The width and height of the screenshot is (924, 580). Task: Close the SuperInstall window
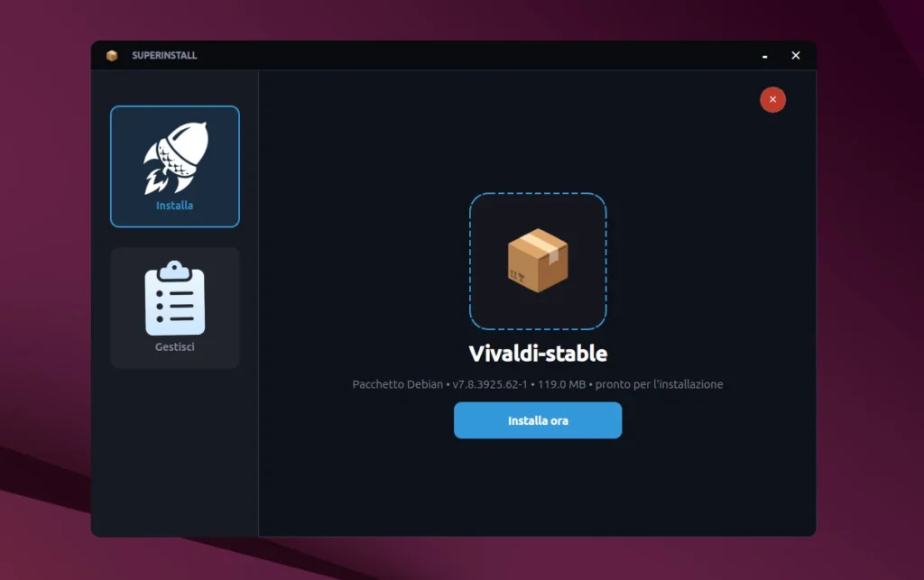(795, 55)
